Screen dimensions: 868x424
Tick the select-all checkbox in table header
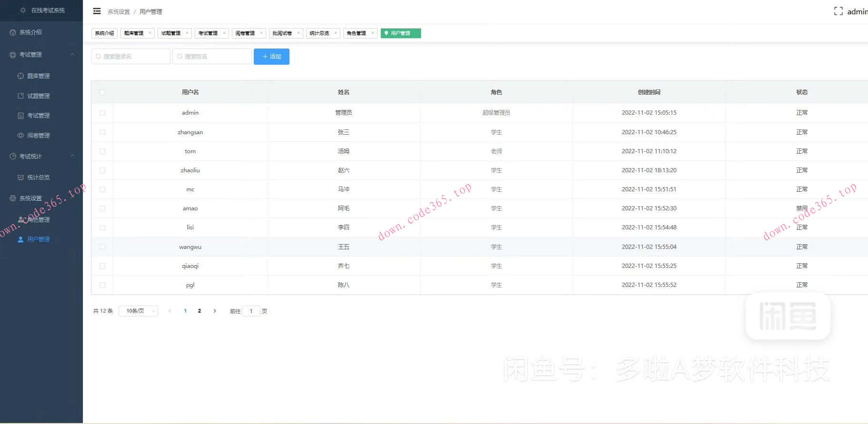(102, 92)
